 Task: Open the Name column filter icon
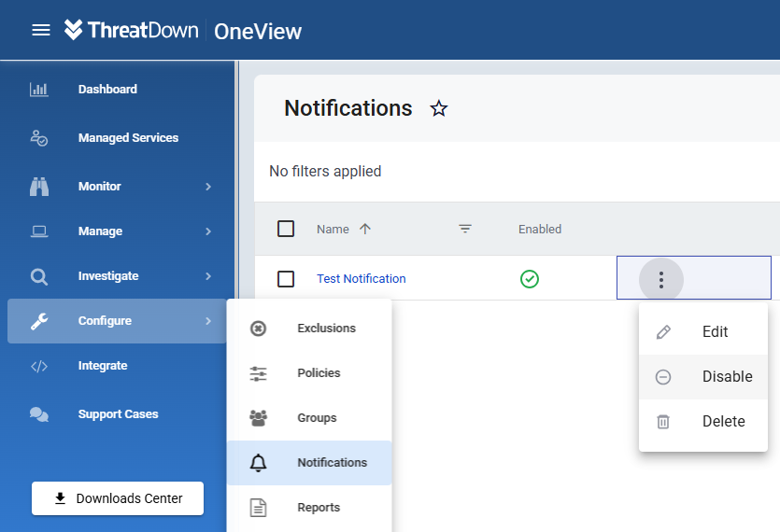pyautogui.click(x=465, y=229)
